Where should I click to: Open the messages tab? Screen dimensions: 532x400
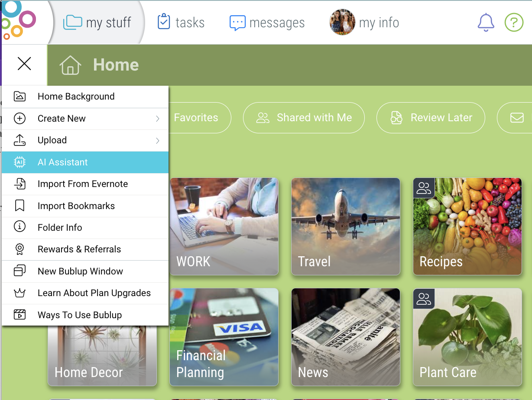click(267, 23)
